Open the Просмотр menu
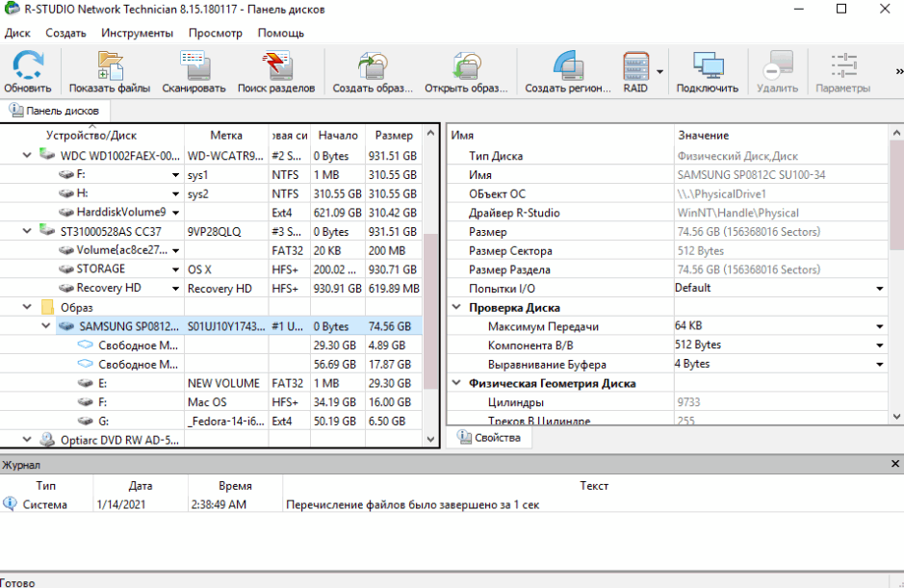Screen dimensions: 904x588 tap(216, 33)
